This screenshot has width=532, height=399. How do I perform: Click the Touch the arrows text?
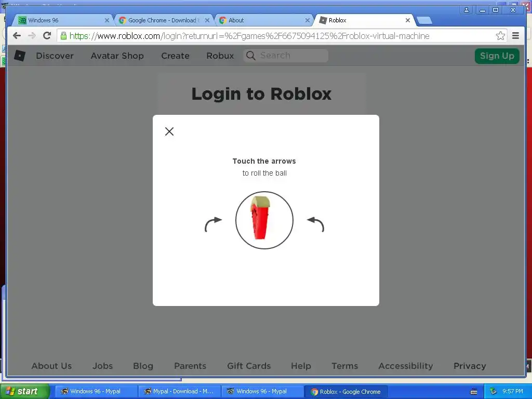264,161
